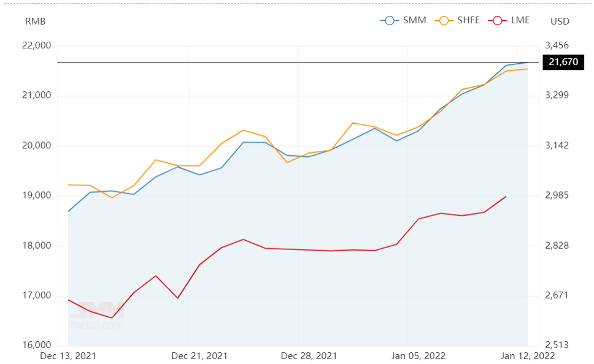The width and height of the screenshot is (594, 364).
Task: Toggle the LME series legend marker
Action: coord(498,20)
